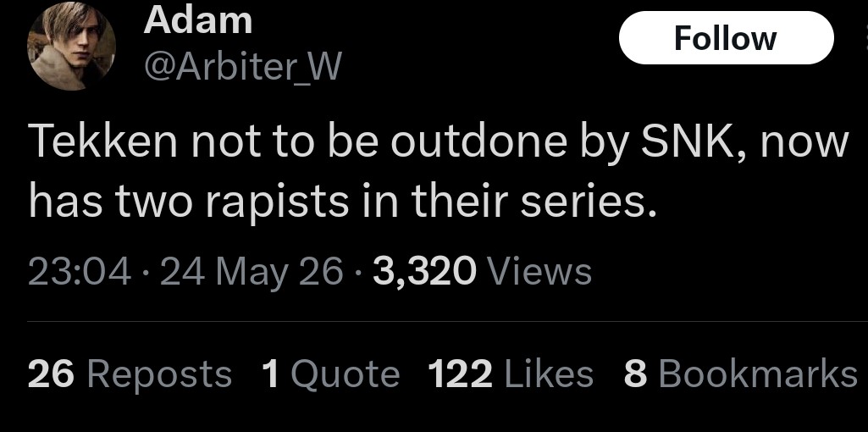Click the divider line above the post stats
The width and height of the screenshot is (868, 432).
(447, 321)
